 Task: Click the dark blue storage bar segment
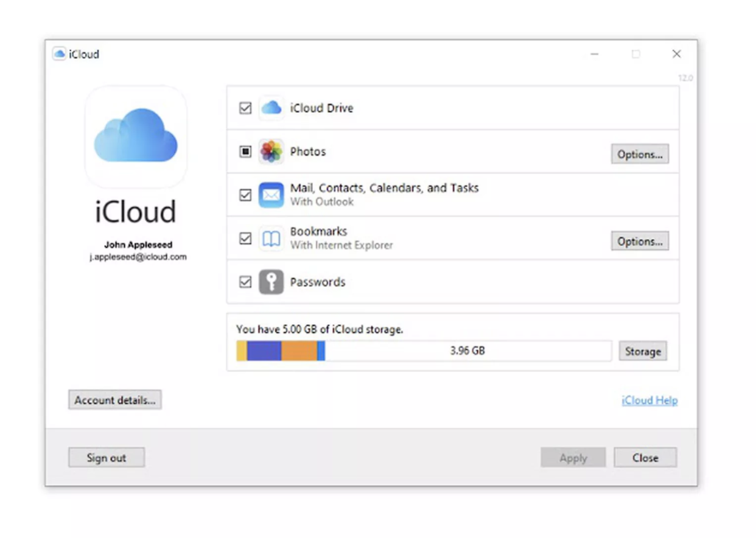point(264,351)
